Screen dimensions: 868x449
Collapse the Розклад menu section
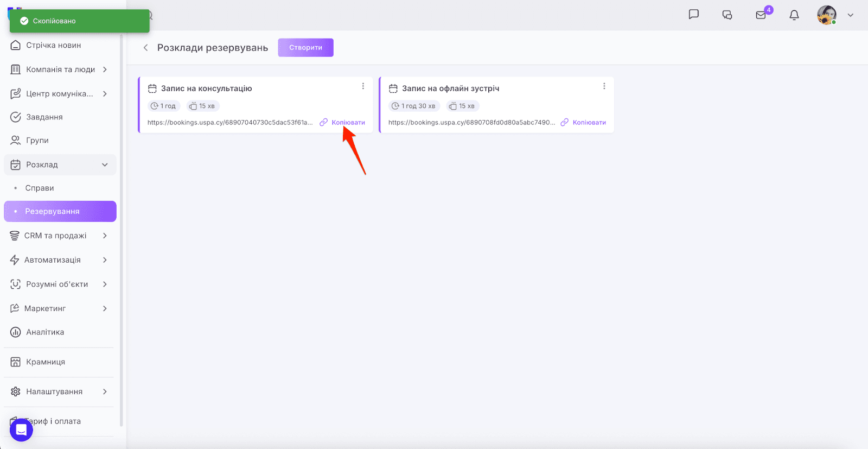point(105,165)
